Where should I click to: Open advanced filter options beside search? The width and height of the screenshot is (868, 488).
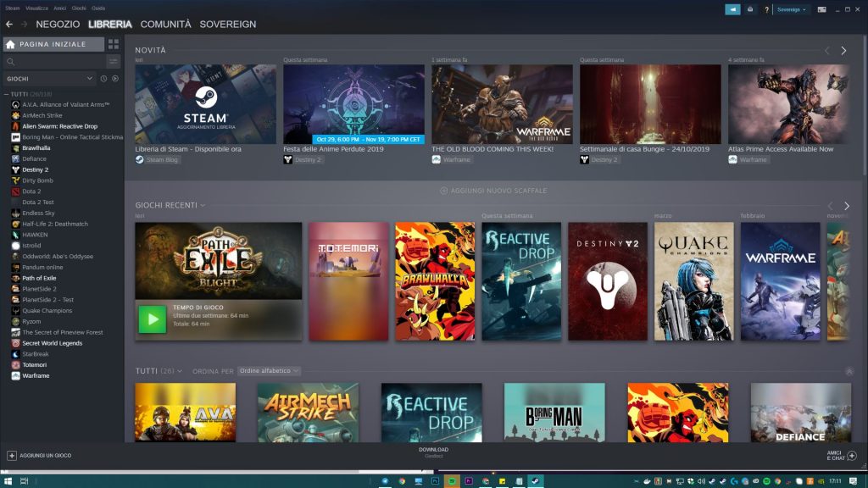click(114, 62)
